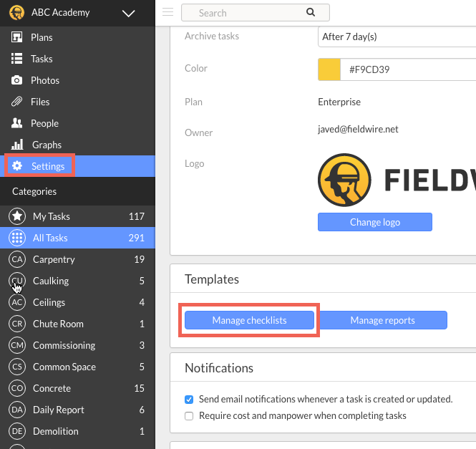The width and height of the screenshot is (476, 449).
Task: Click the CU Caulking category badge
Action: (17, 281)
